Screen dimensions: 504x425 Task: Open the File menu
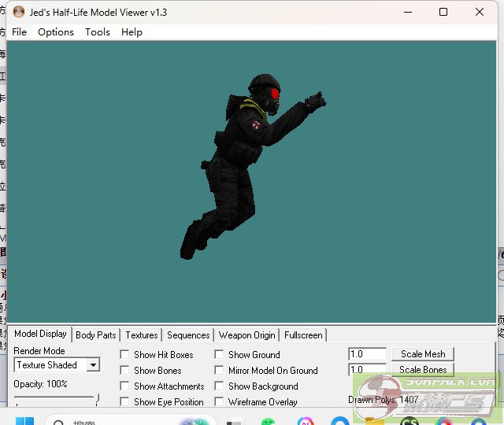(19, 32)
